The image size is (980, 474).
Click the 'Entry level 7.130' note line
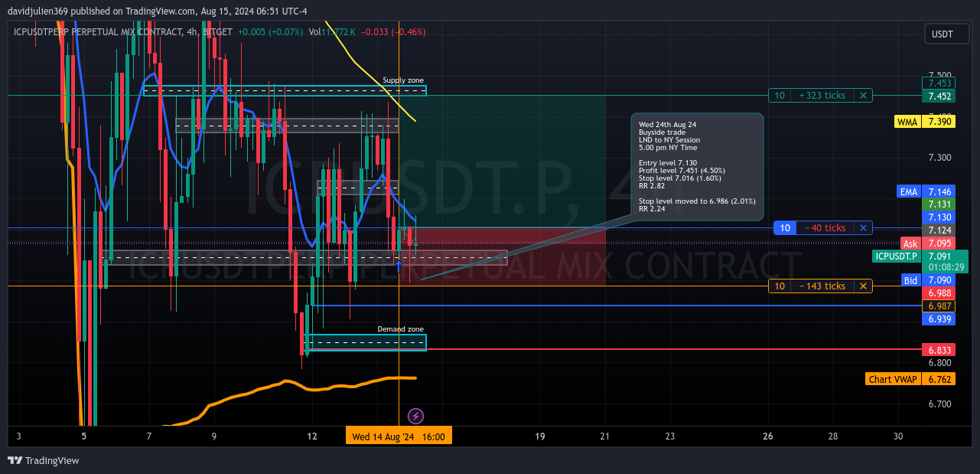tap(668, 162)
